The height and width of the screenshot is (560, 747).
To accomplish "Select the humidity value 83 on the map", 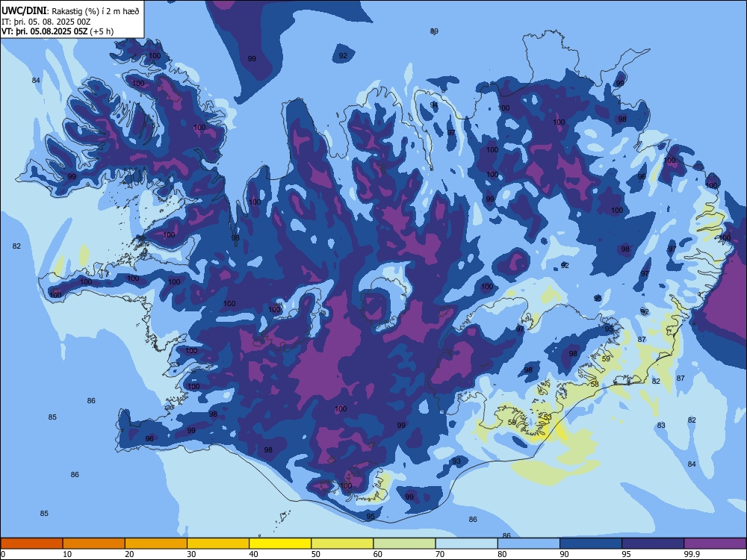I will 661,426.
